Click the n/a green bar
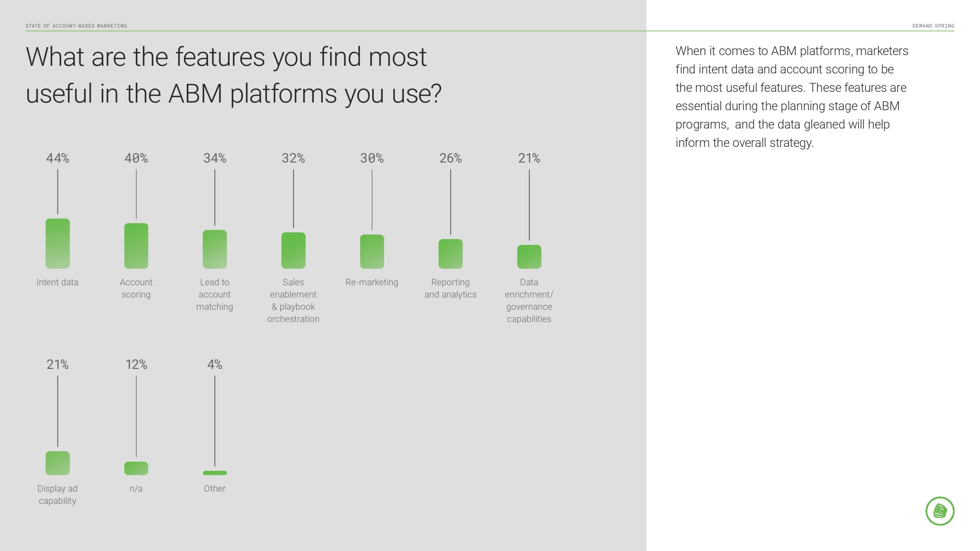The height and width of the screenshot is (551, 980). [136, 468]
